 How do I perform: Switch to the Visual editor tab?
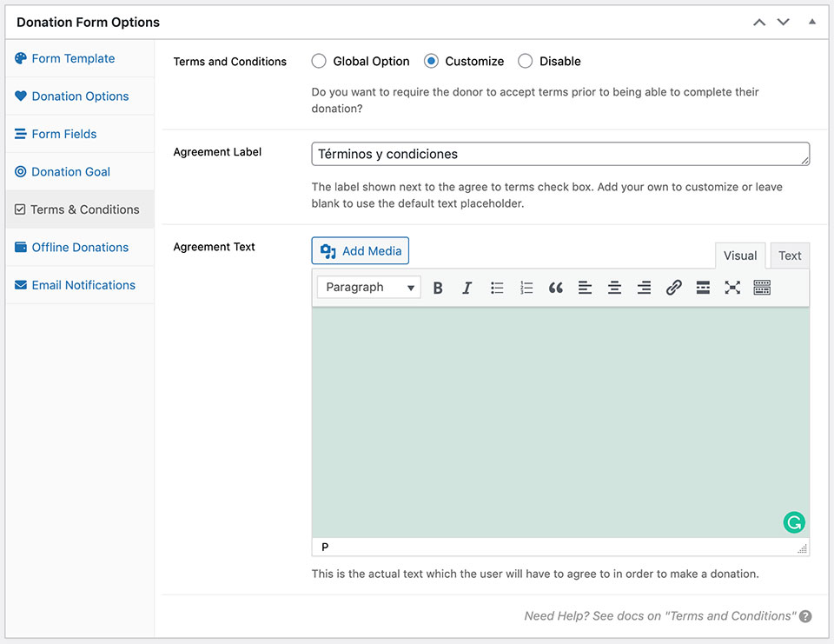point(740,256)
